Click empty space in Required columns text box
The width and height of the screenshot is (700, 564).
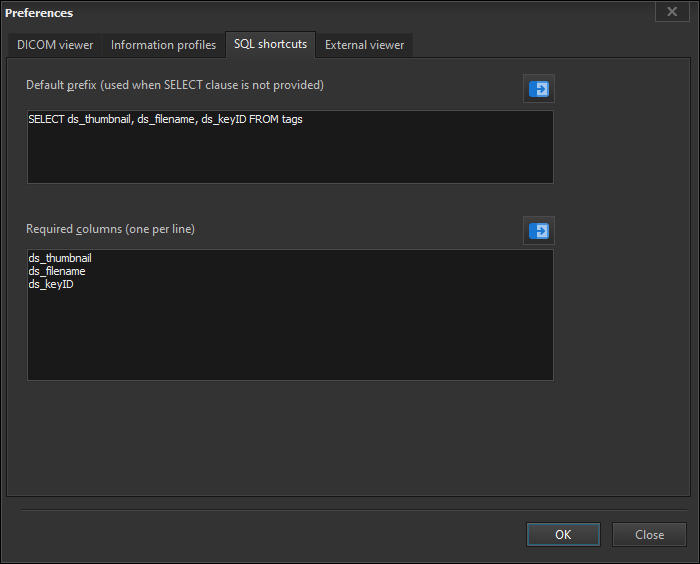pos(290,330)
